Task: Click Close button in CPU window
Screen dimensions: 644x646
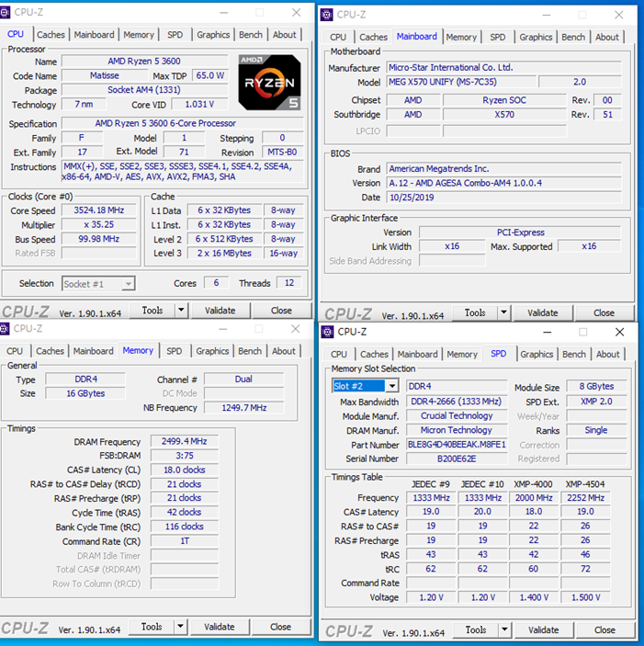Action: point(281,311)
